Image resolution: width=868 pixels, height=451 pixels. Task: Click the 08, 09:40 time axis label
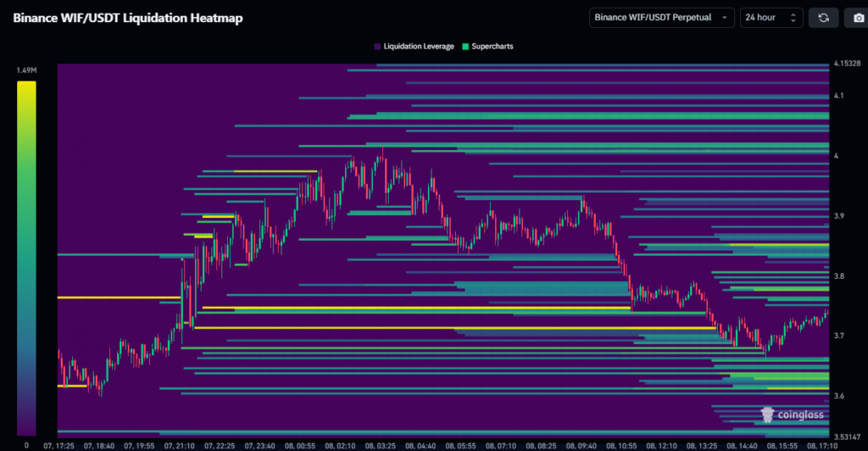pos(581,445)
